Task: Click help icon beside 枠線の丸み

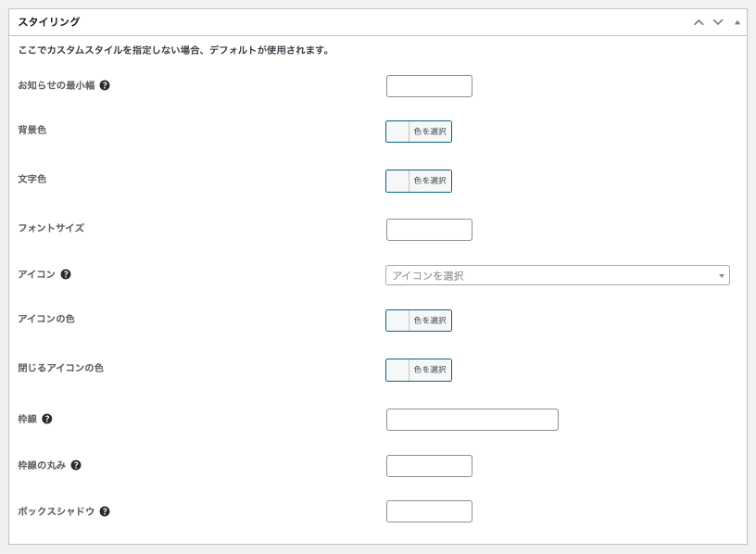Action: coord(76,465)
